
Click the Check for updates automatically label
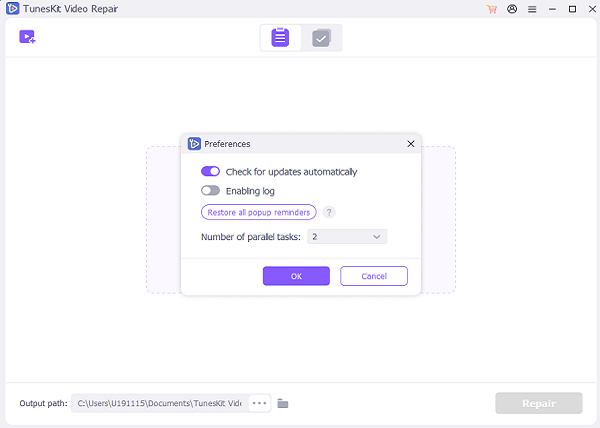pos(291,172)
